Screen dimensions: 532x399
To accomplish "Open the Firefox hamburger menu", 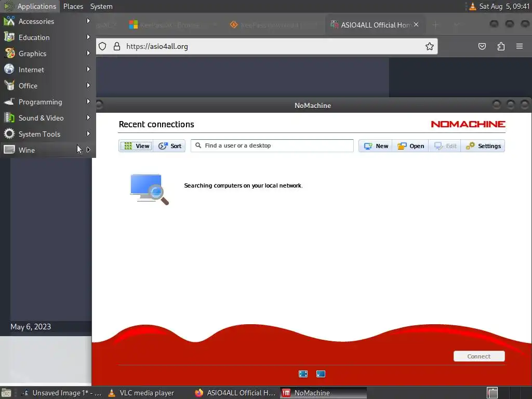I will tap(520, 46).
